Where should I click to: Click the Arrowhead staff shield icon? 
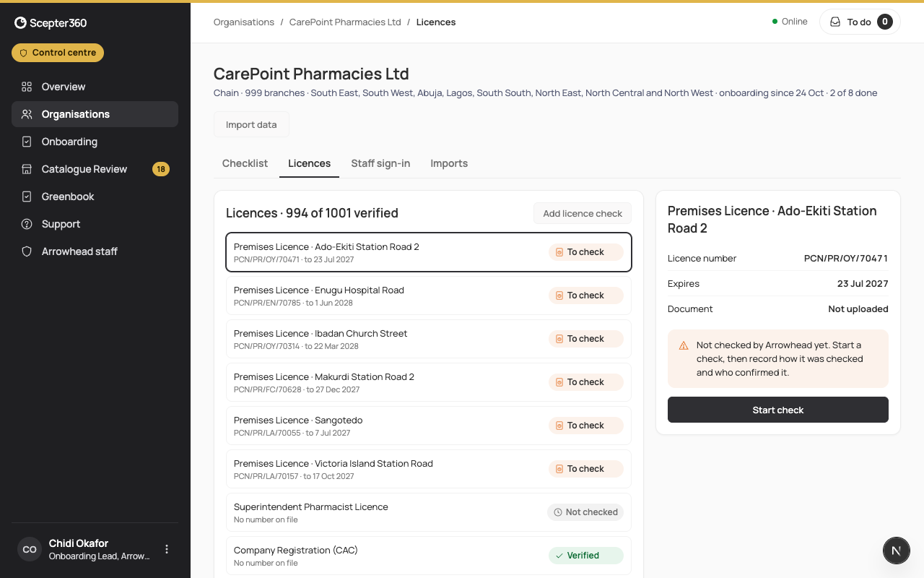coord(27,251)
